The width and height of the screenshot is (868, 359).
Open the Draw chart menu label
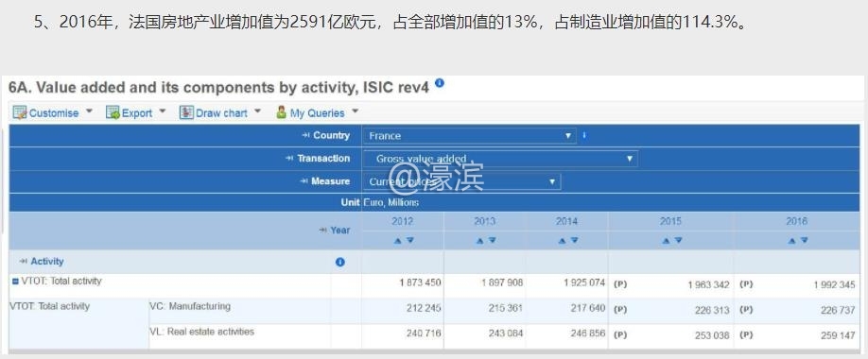[221, 113]
